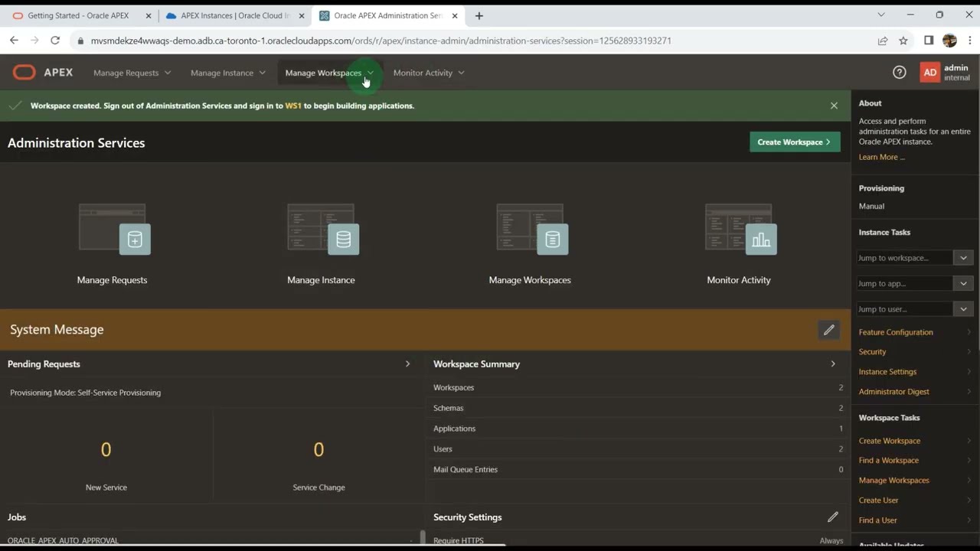
Task: Click the Mail Queue Entries row
Action: (x=638, y=470)
